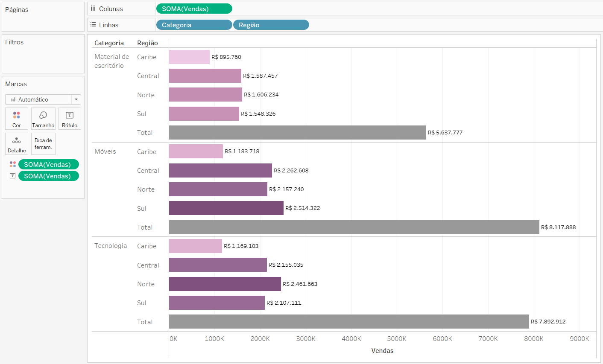Click the R$ 1.587.457 value label
Image resolution: width=603 pixels, height=364 pixels.
[261, 76]
